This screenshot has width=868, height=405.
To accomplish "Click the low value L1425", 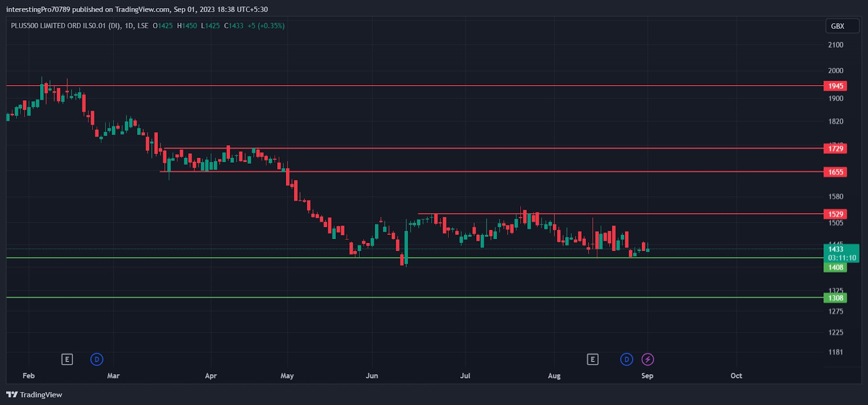I will coord(210,25).
